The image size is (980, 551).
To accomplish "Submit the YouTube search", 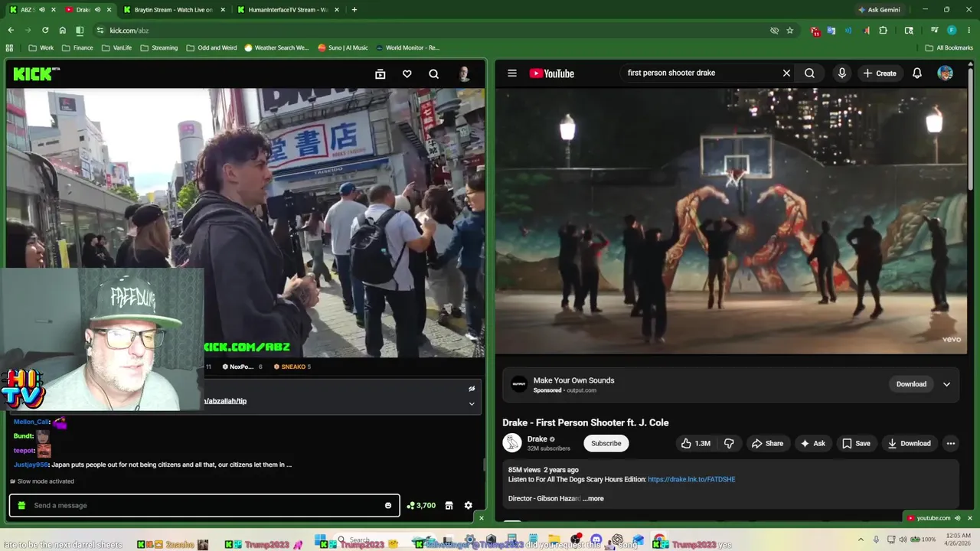I will [x=809, y=73].
